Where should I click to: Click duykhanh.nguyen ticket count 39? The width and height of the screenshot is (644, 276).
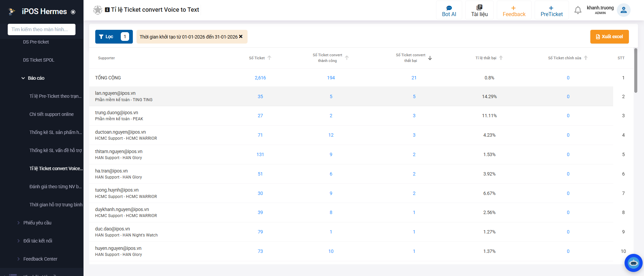click(260, 212)
